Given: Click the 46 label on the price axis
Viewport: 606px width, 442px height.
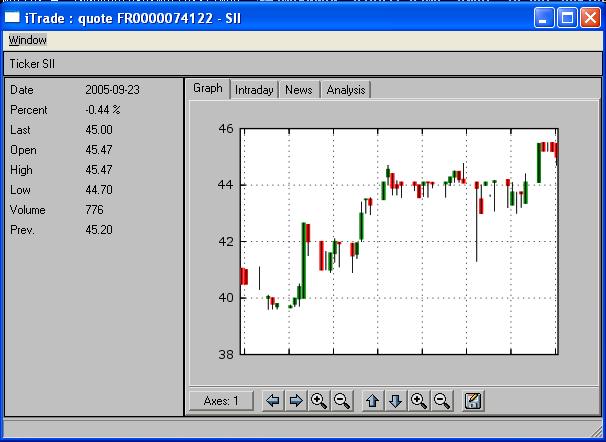Looking at the screenshot, I should coord(226,129).
